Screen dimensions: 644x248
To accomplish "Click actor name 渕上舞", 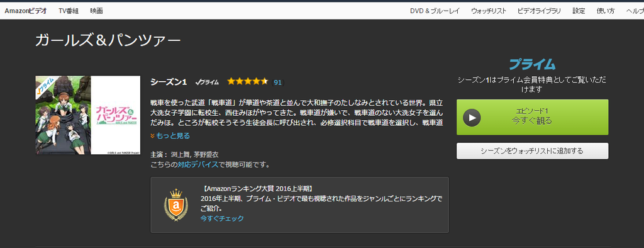I will click(x=180, y=155).
